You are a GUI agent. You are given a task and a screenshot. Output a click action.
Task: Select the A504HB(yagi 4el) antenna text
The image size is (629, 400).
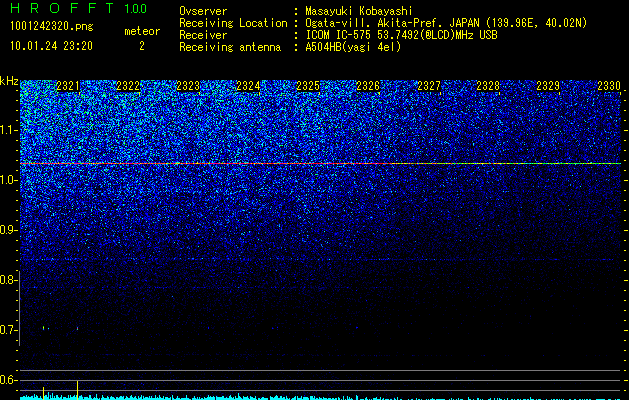[353, 47]
